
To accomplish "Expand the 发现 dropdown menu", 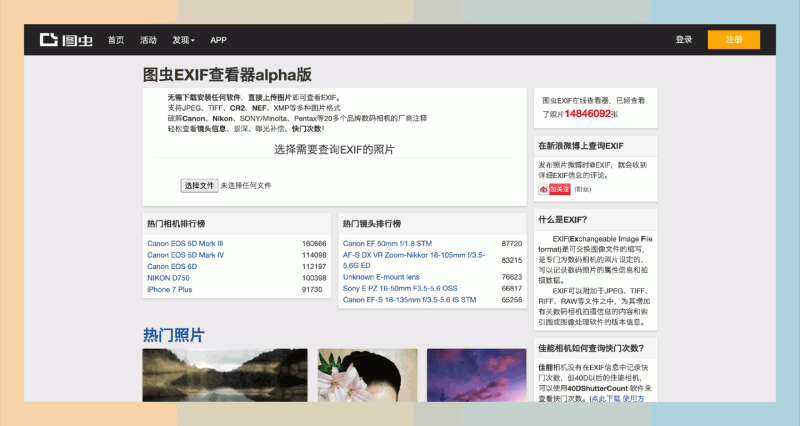I will [x=183, y=40].
